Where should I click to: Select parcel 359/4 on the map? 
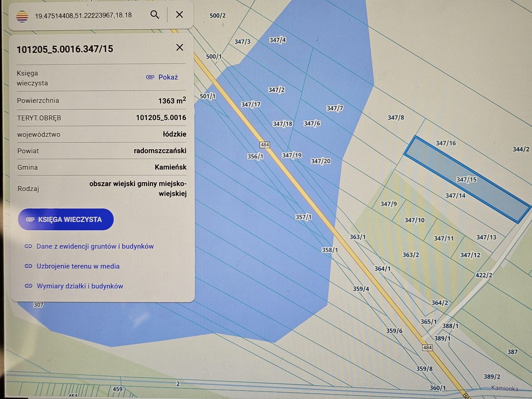pyautogui.click(x=361, y=289)
